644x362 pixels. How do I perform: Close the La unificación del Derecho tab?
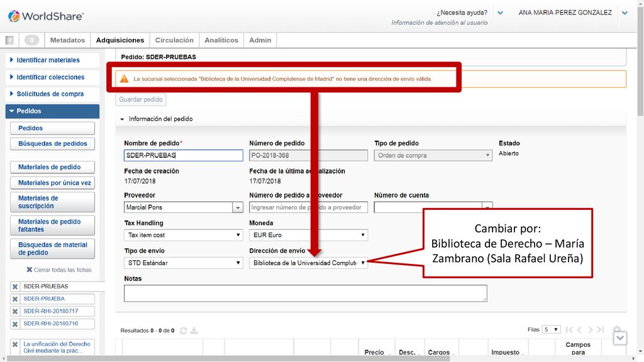tap(15, 344)
